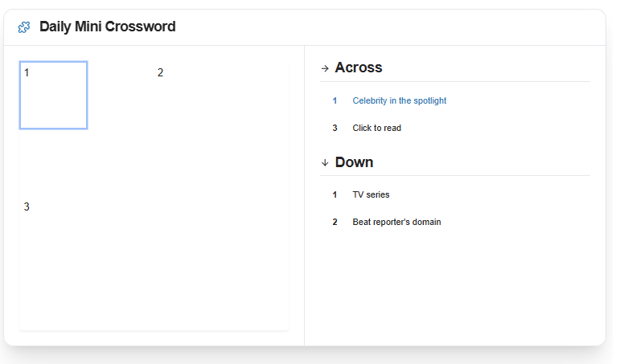The width and height of the screenshot is (632, 364).
Task: Select crossword square numbered 1
Action: (53, 95)
